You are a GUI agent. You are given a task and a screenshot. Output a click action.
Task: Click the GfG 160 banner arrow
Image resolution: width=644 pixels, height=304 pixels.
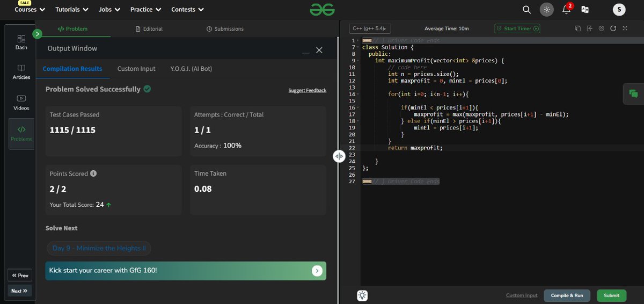pyautogui.click(x=317, y=271)
